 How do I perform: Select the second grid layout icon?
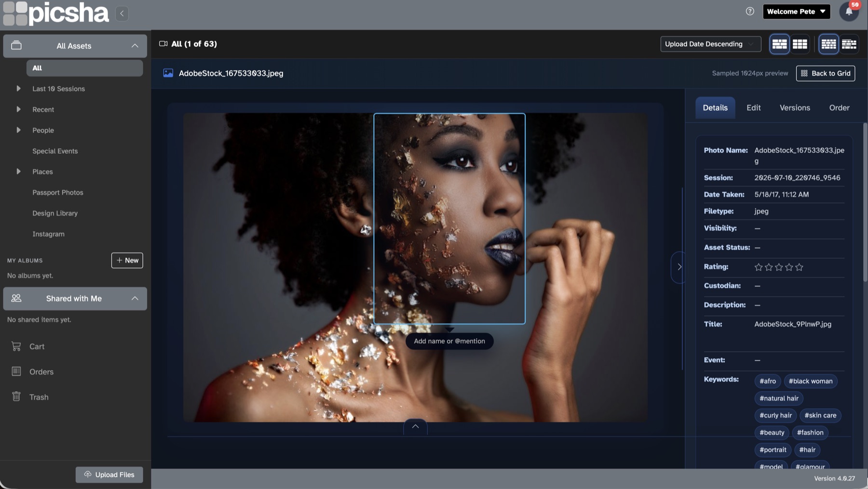pyautogui.click(x=800, y=44)
